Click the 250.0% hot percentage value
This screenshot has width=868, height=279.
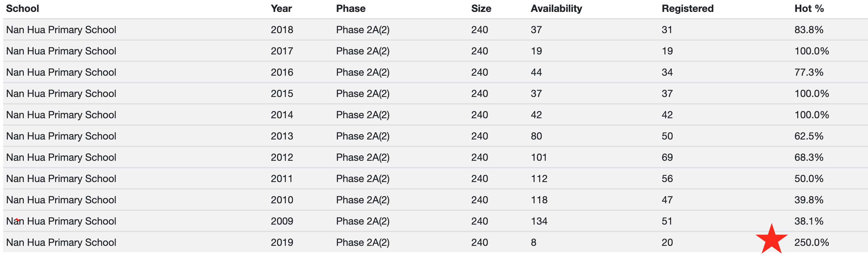[x=811, y=243]
